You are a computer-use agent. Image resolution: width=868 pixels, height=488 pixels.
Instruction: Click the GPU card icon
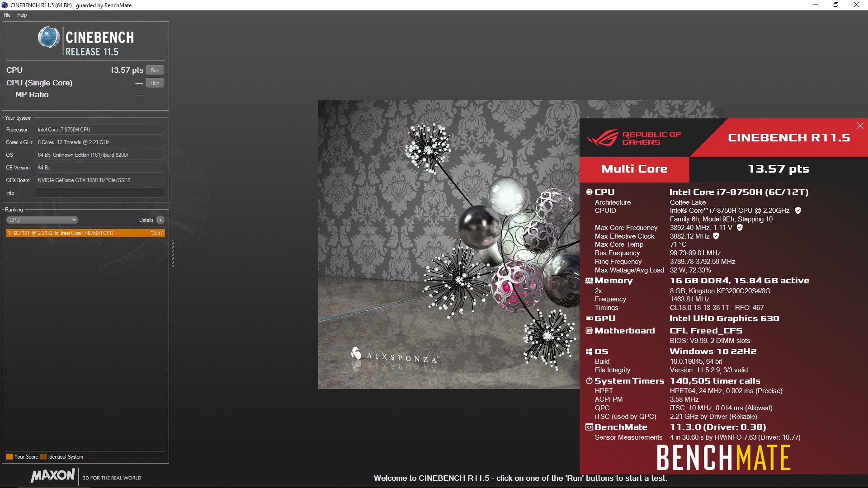click(x=589, y=319)
